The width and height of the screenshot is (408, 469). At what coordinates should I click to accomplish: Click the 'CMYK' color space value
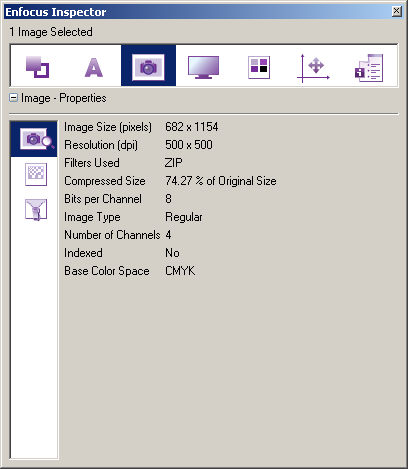[180, 271]
